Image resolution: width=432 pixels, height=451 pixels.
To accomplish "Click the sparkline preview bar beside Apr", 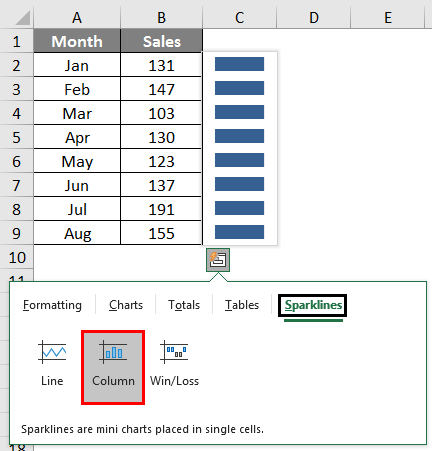I will pyautogui.click(x=239, y=136).
